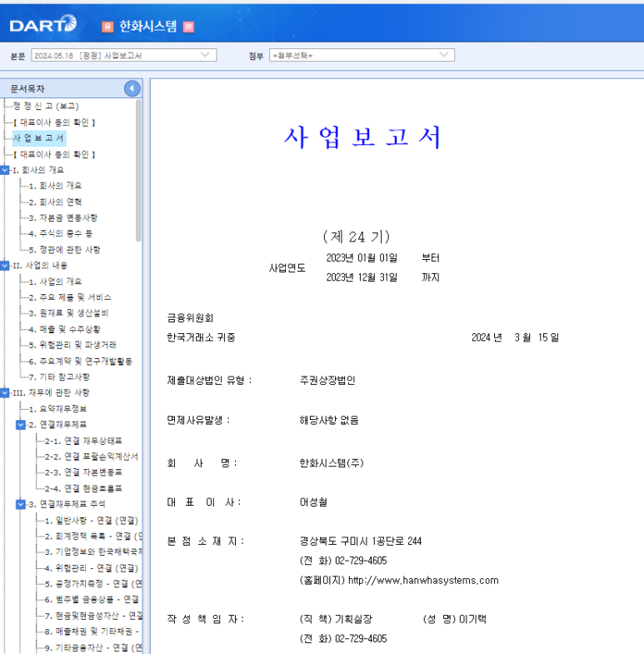Screen dimensions: 644x654
Task: Open 2. 연결재무제표 node
Action: (x=57, y=425)
